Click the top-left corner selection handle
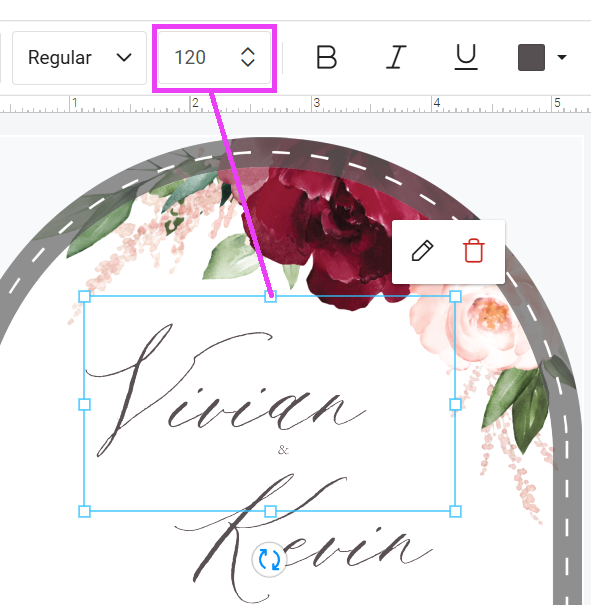Viewport: 591px width, 605px height. click(x=84, y=296)
